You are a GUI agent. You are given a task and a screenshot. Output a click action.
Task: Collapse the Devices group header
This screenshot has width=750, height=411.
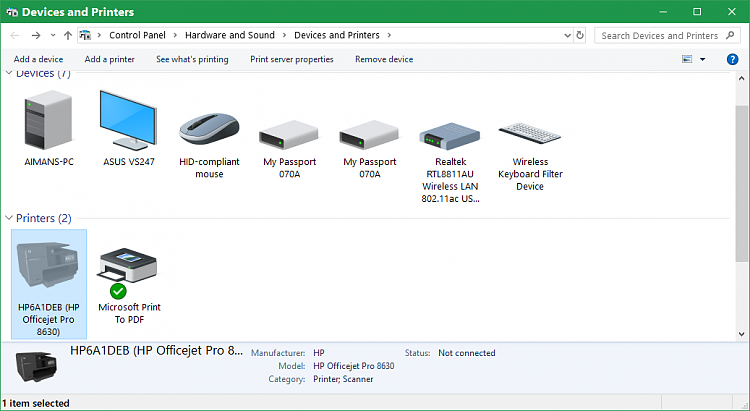(10, 74)
